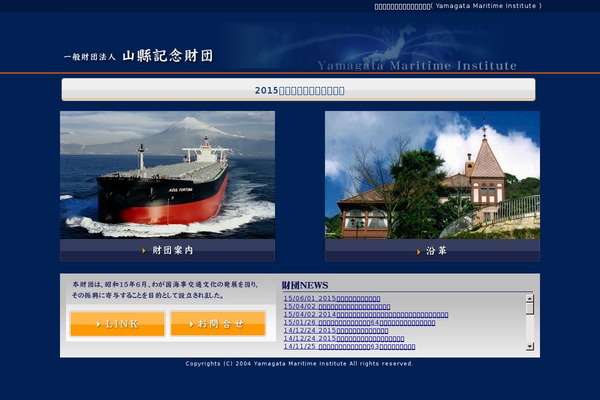The width and height of the screenshot is (600, 400).
Task: Click the 財団NEWS heading
Action: coord(305,286)
